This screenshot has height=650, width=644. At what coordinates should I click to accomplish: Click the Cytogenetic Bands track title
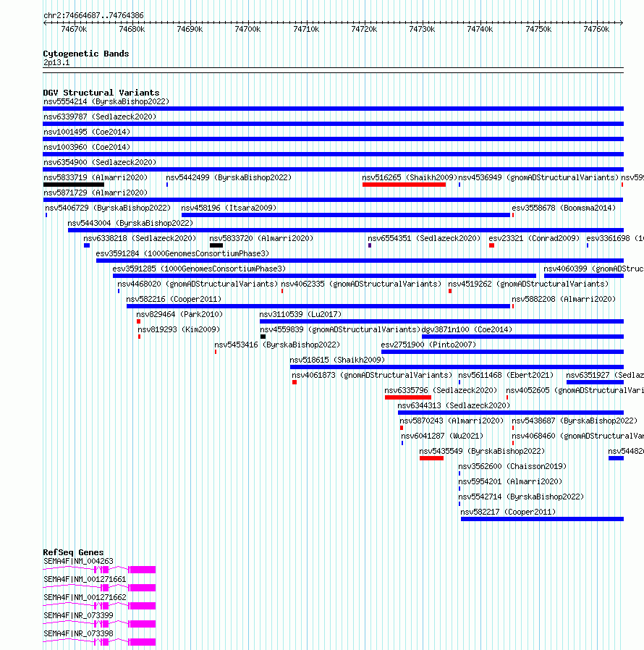click(86, 54)
